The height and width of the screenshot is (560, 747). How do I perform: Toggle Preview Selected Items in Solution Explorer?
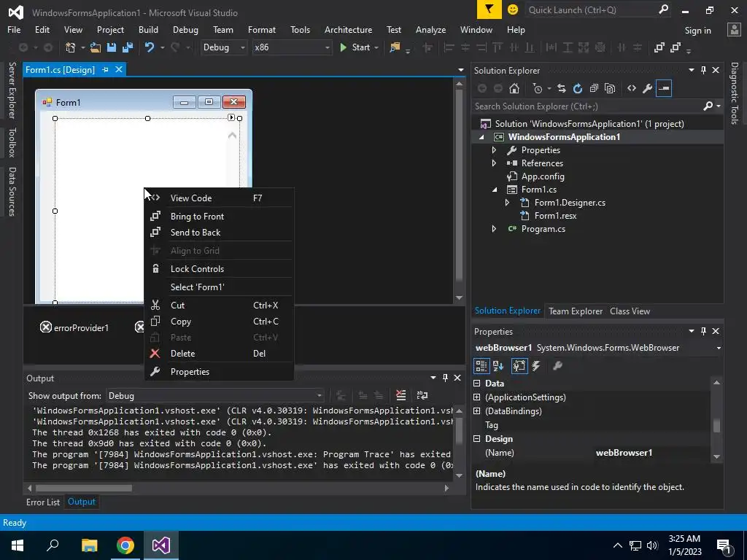(x=664, y=88)
